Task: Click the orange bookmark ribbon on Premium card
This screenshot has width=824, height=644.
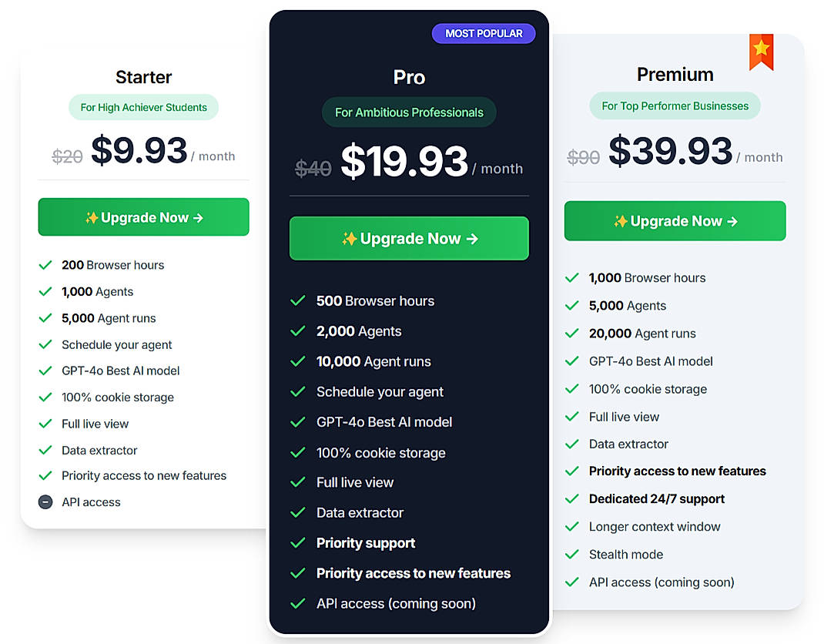Action: [x=762, y=52]
